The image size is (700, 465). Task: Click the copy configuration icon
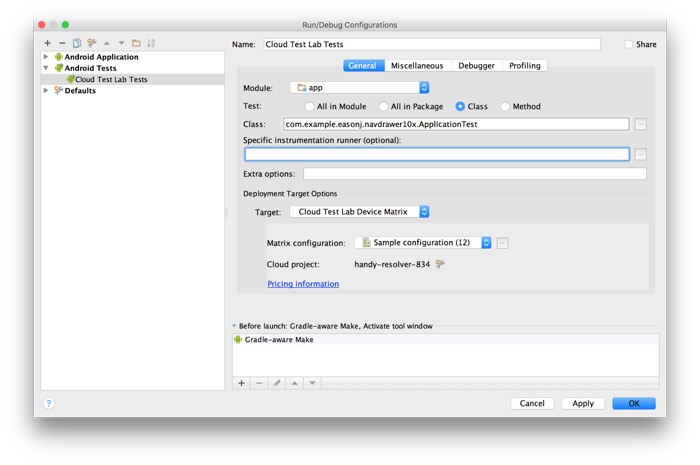pos(76,43)
